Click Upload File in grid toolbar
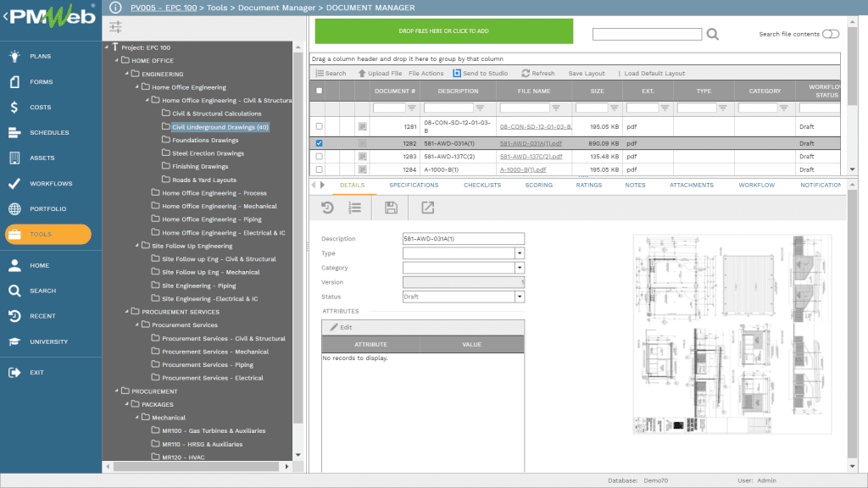 pos(381,73)
